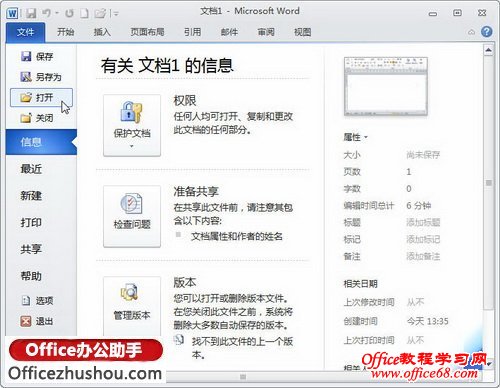Open 选项 (Options) from the Backstage menu

(37, 301)
